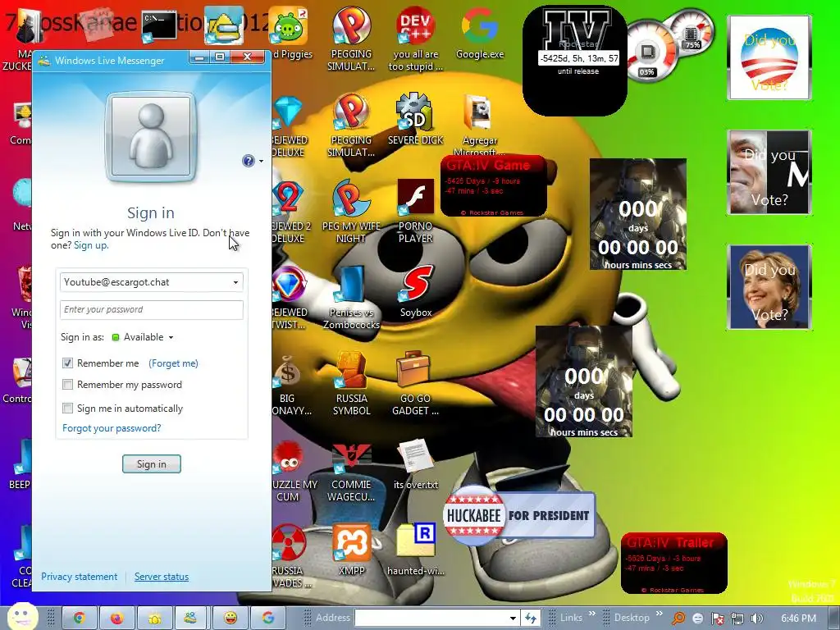The image size is (840, 630).
Task: Open the Google taskbar button
Action: tap(268, 618)
